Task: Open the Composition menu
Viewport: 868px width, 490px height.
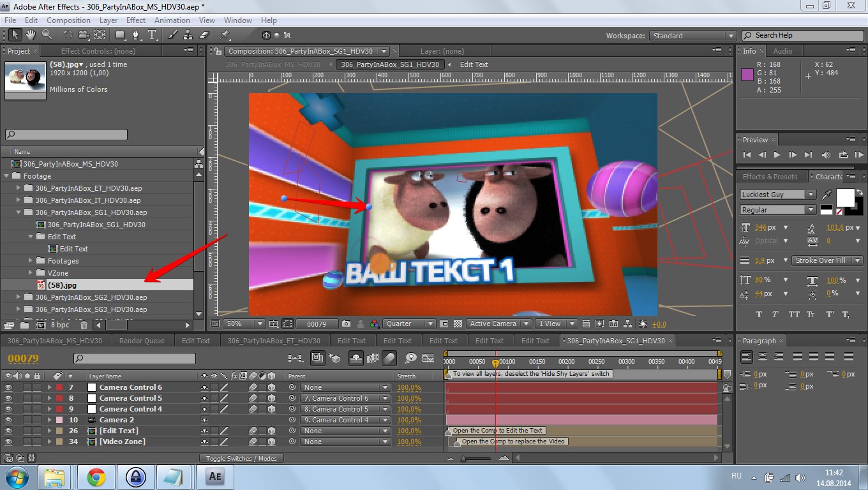Action: 68,20
